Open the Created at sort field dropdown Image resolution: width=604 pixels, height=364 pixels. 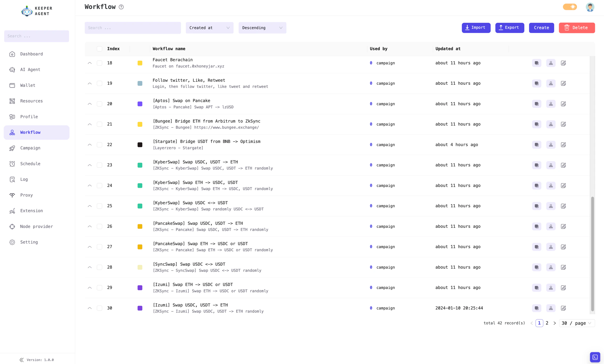click(209, 28)
